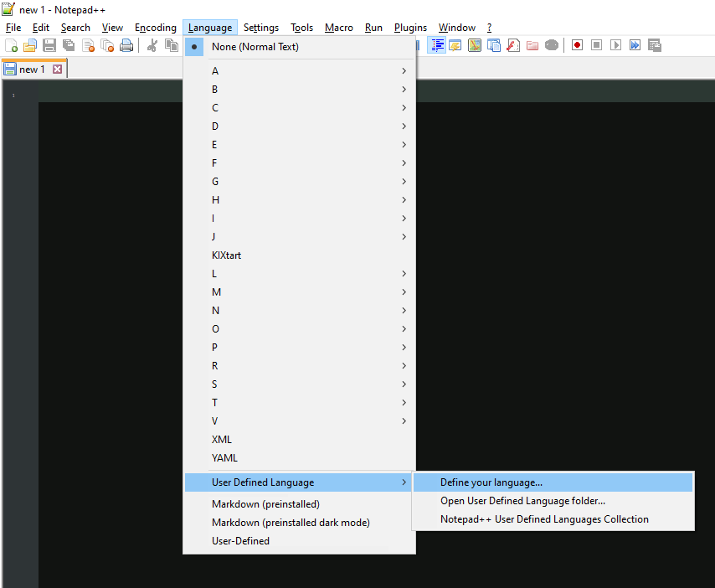This screenshot has height=588, width=715.
Task: Start macro recording with red dot icon
Action: (x=578, y=45)
